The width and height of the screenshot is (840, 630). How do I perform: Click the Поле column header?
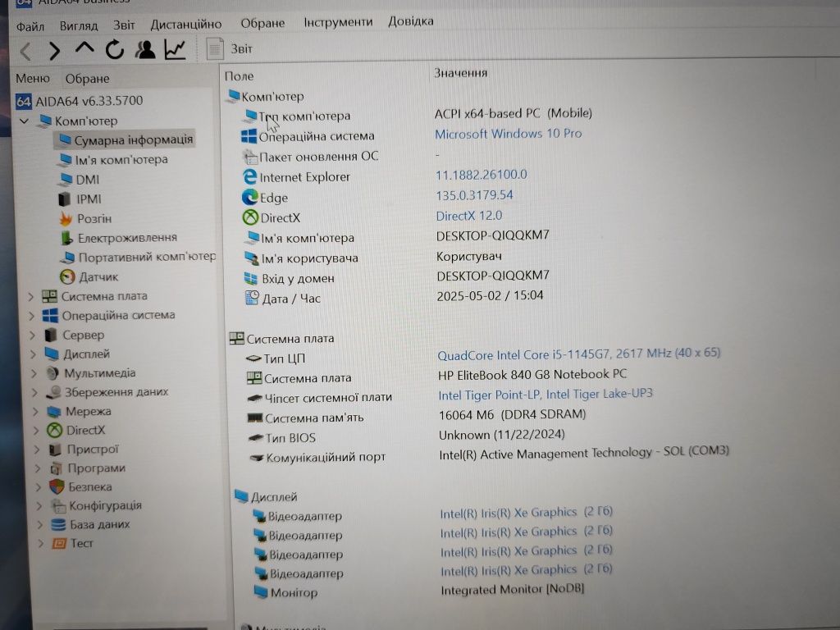click(239, 76)
